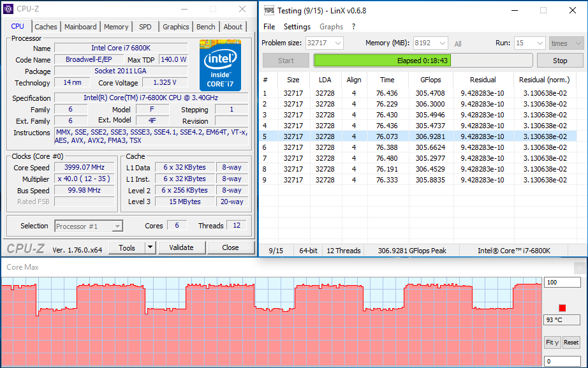The image size is (588, 368).
Task: Click the Fit y button
Action: click(x=552, y=342)
